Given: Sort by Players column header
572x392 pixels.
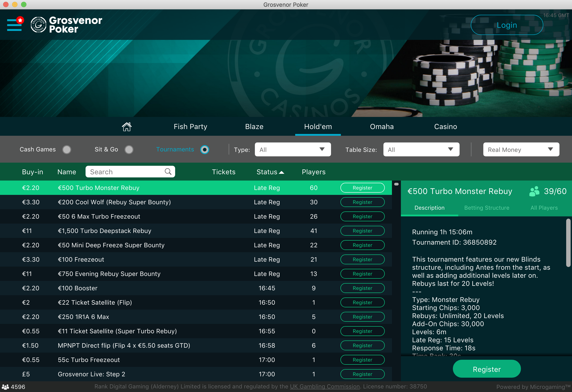Looking at the screenshot, I should point(314,172).
